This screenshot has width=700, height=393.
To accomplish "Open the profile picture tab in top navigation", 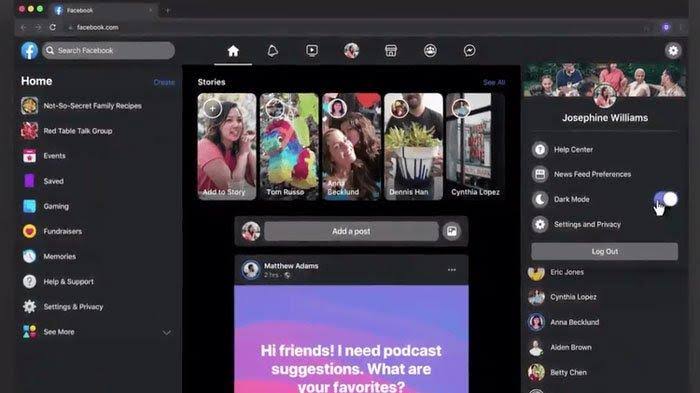I will pos(351,50).
